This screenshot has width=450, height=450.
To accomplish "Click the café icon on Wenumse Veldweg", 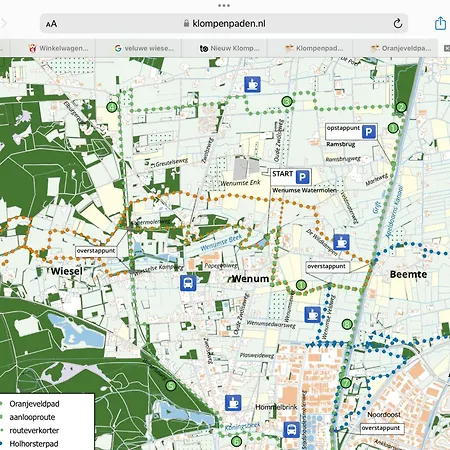I will [x=313, y=315].
